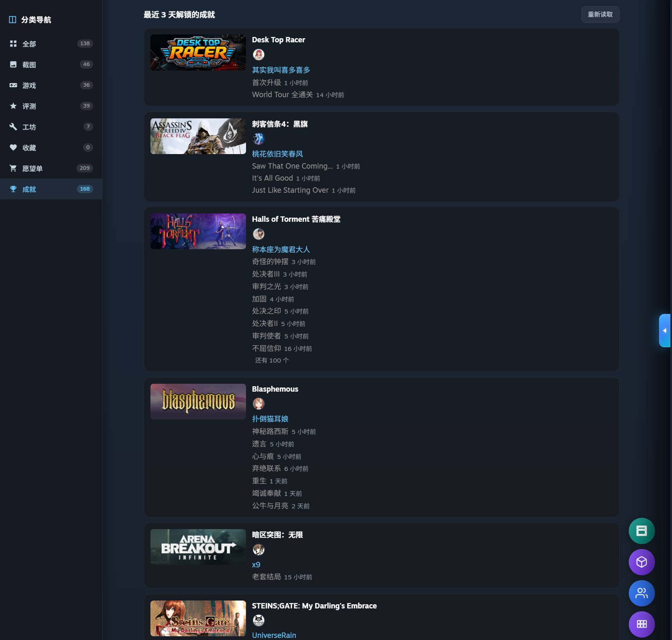Click the 分类导航 sidebar panel icon
672x640 pixels.
pos(12,20)
